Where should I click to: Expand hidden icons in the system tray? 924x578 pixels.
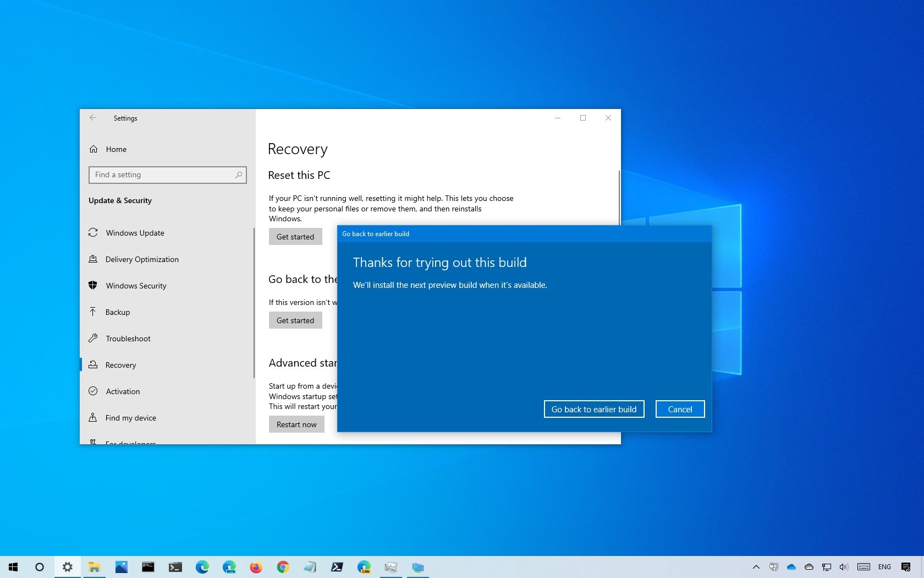[x=756, y=567]
